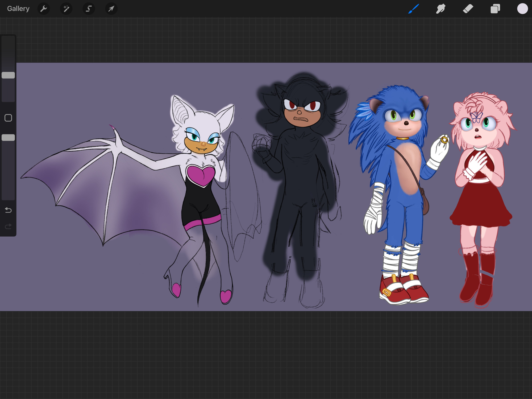
Task: Undo the last stroke
Action: [x=8, y=210]
